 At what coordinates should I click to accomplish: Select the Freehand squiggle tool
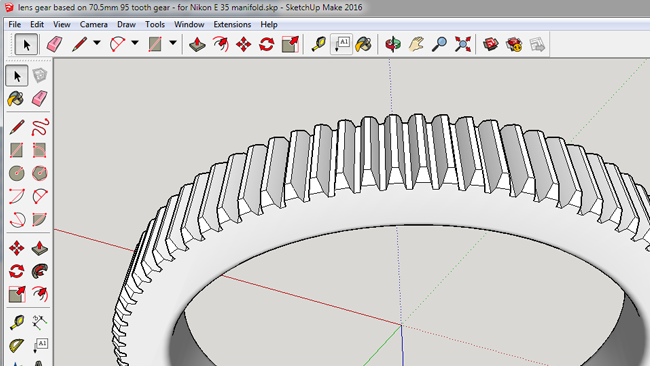point(40,127)
